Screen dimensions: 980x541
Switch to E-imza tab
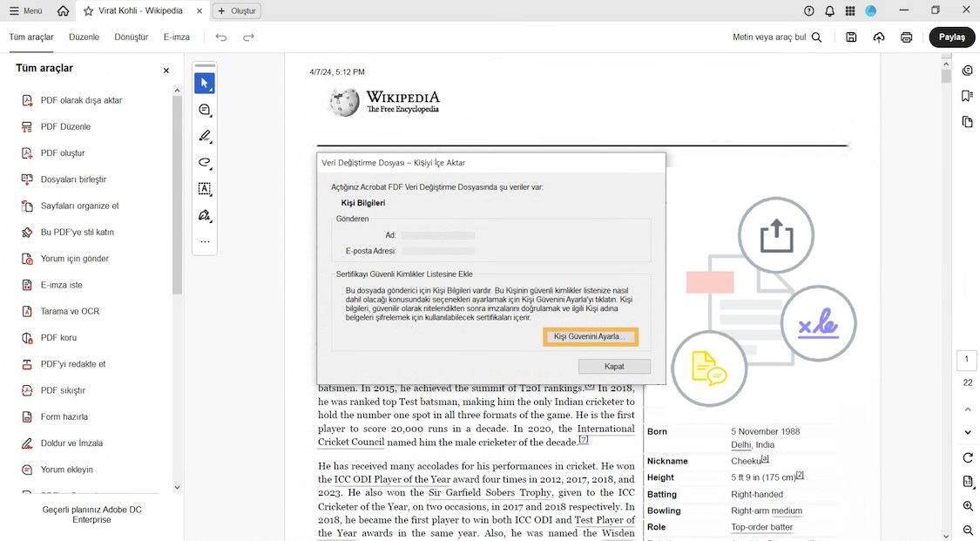pos(176,37)
